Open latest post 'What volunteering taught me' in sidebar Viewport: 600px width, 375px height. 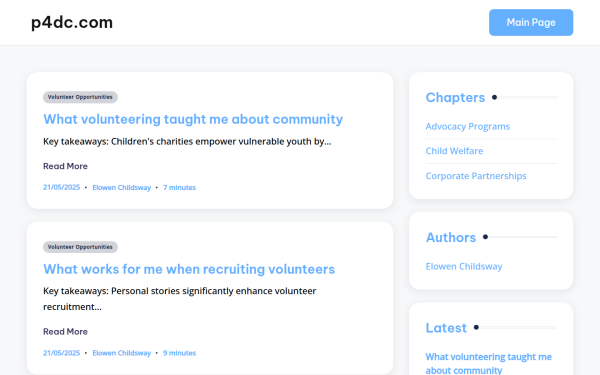[x=489, y=364]
